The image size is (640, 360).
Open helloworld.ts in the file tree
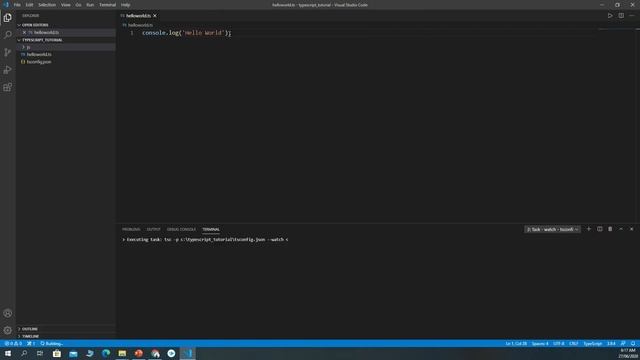pos(39,54)
